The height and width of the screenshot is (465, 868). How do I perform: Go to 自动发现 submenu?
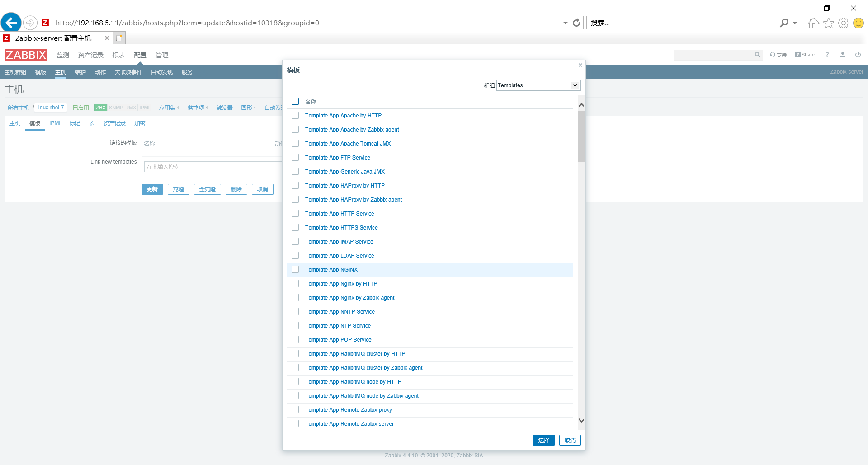pyautogui.click(x=162, y=72)
